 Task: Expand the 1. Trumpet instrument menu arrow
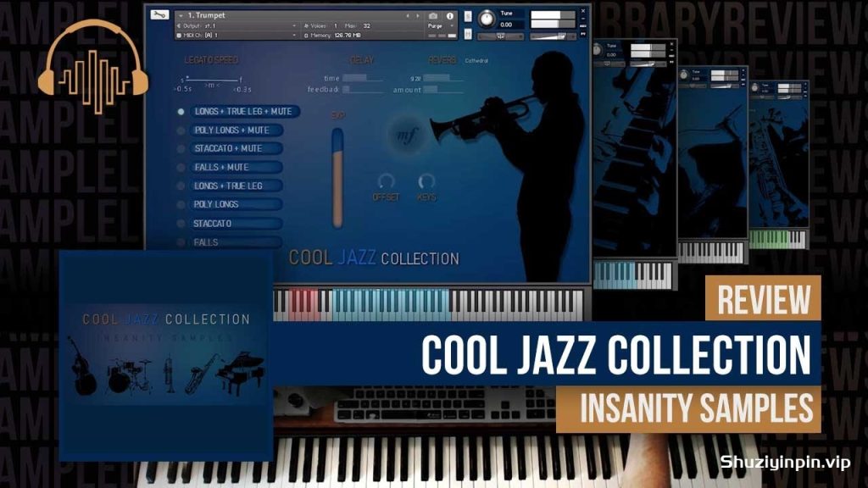pyautogui.click(x=181, y=16)
